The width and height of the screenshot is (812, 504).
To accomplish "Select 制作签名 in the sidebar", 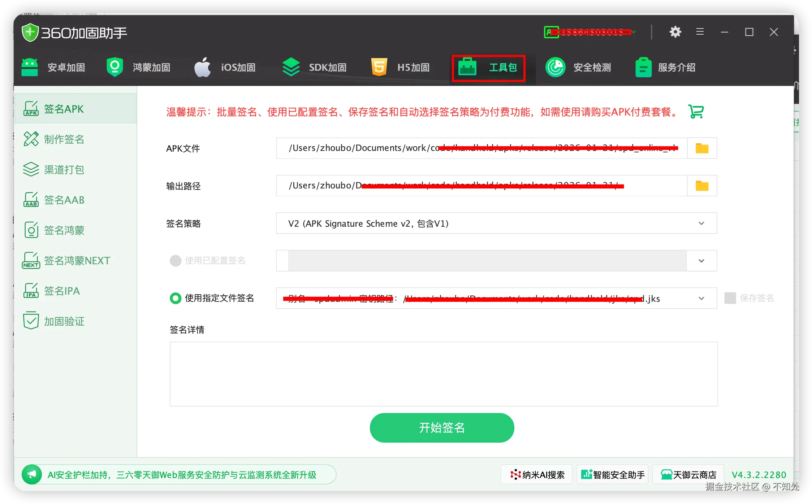I will click(x=75, y=139).
